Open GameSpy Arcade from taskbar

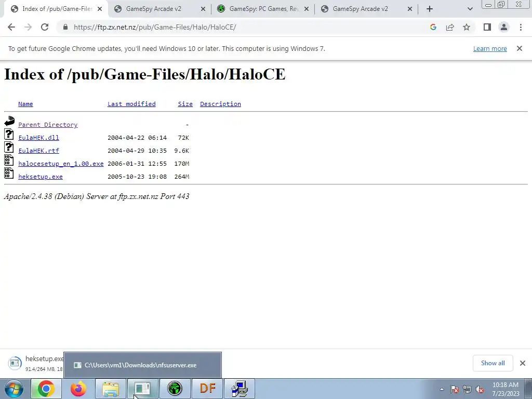point(175,389)
